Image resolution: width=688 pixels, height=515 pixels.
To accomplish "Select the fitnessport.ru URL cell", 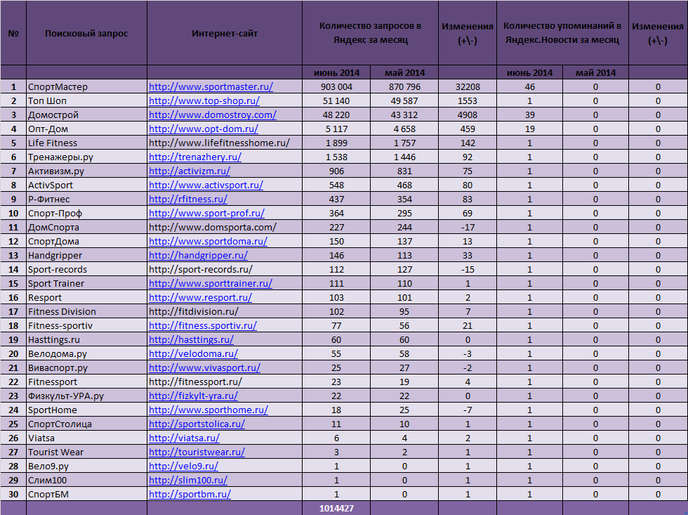I will [225, 382].
